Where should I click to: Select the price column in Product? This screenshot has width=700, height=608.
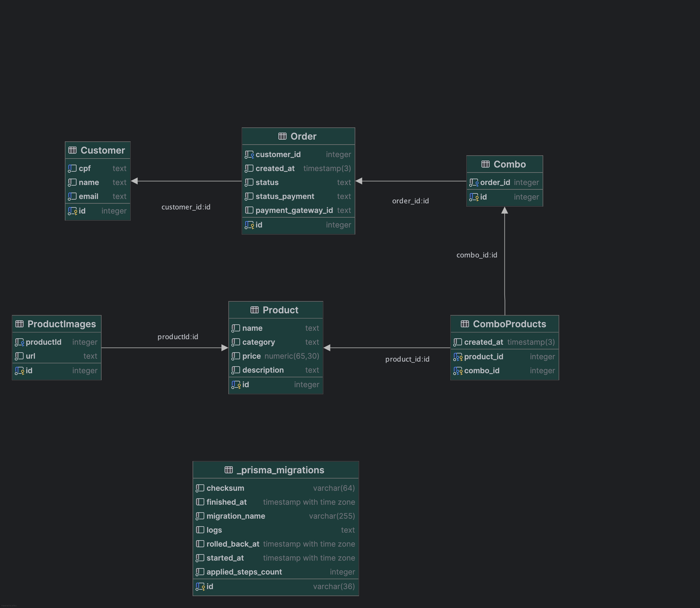tap(251, 356)
